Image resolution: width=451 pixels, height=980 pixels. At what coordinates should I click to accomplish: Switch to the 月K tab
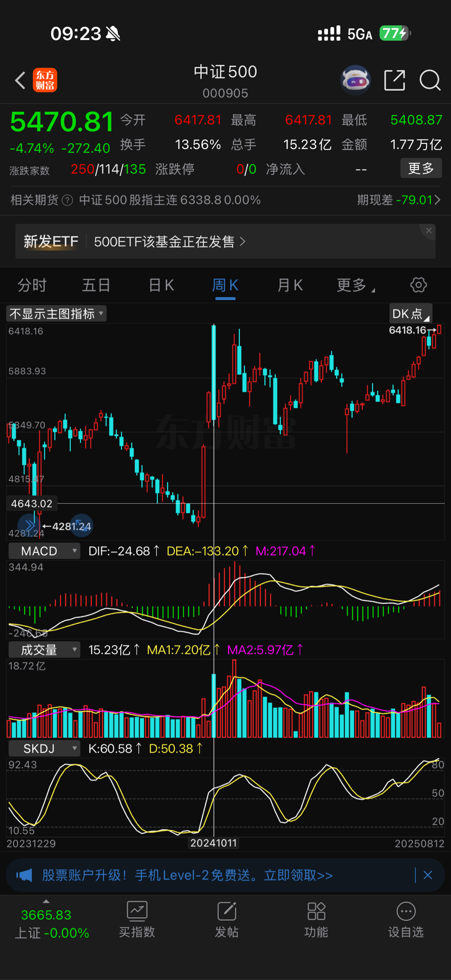[x=290, y=285]
